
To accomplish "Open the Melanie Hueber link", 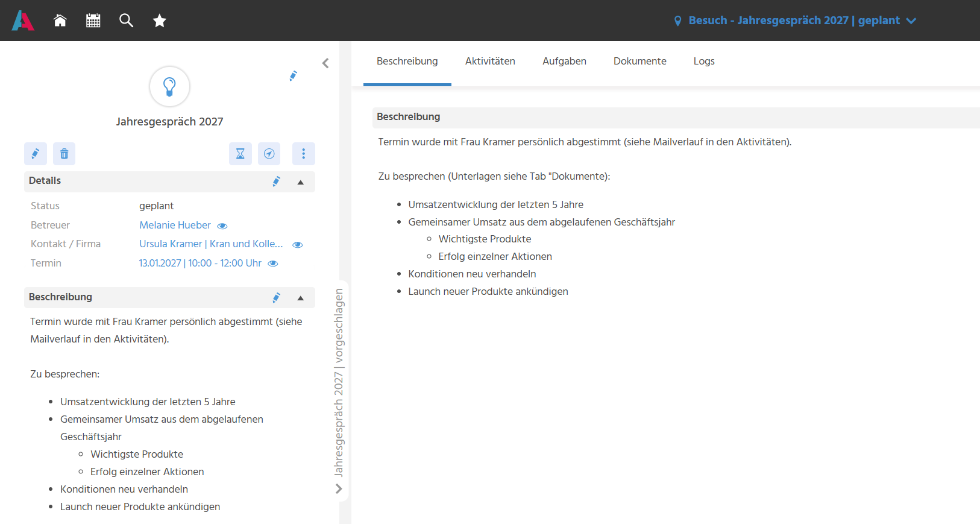I will tap(175, 225).
